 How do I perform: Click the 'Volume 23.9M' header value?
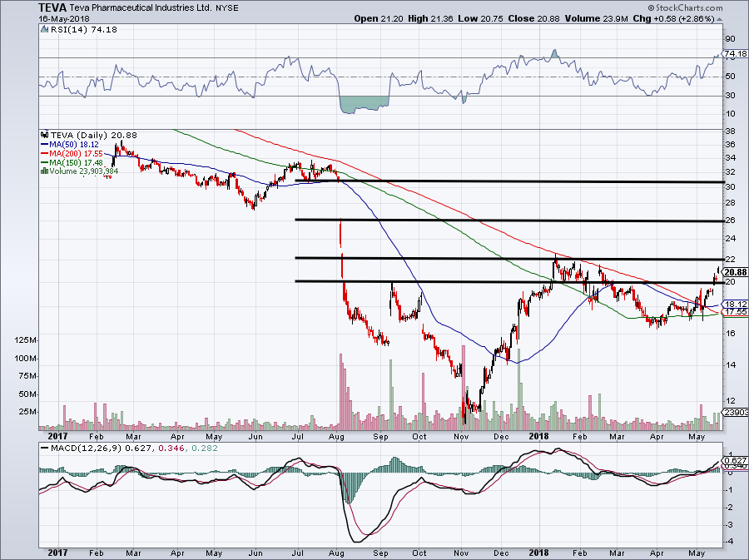pos(596,18)
